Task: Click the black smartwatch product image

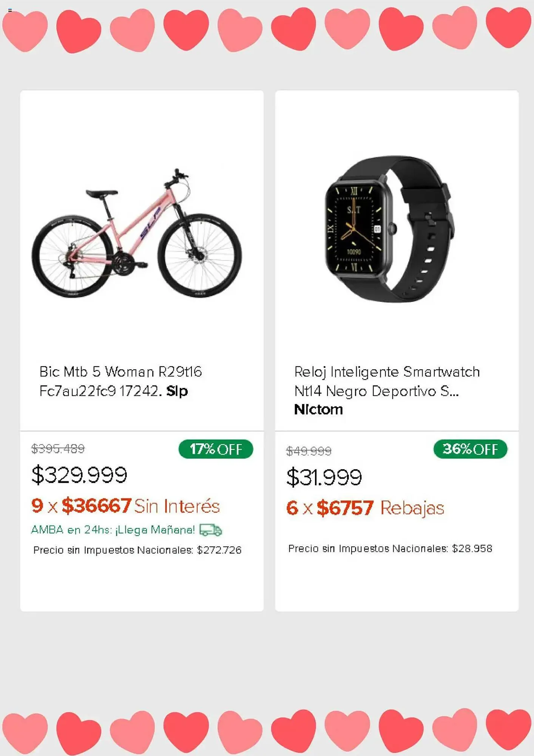Action: pyautogui.click(x=388, y=229)
